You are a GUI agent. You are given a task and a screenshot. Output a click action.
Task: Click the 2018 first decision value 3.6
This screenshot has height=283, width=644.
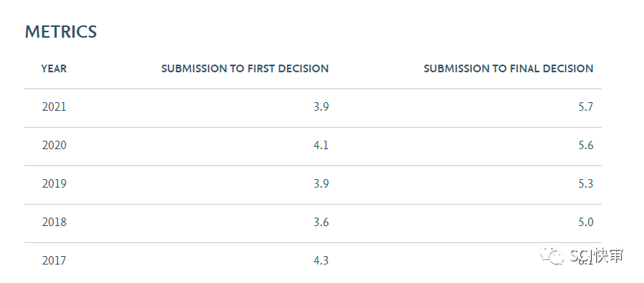click(321, 222)
